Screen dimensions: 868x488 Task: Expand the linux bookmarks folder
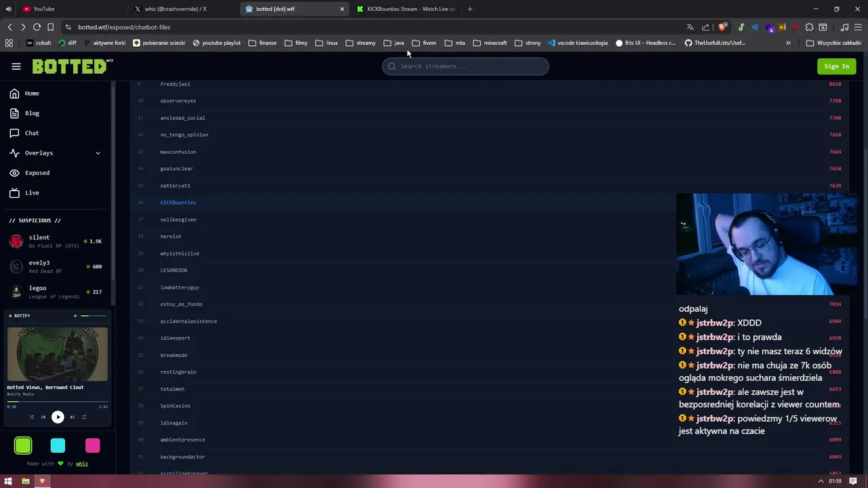pyautogui.click(x=326, y=43)
